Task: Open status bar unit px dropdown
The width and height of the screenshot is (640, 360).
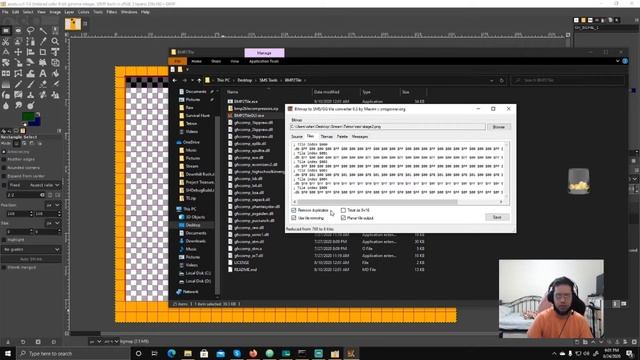Action: point(95,341)
